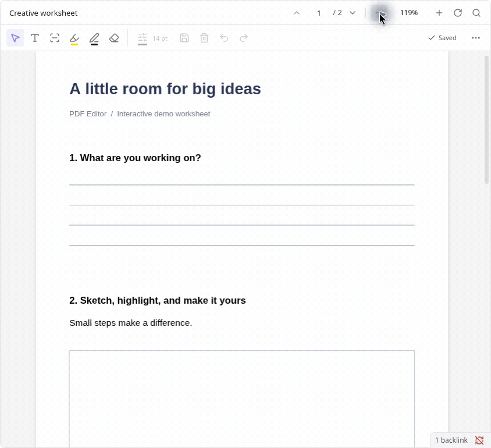Select the yellow Highlighter tool
Screen dimensions: 491x448
pos(74,39)
